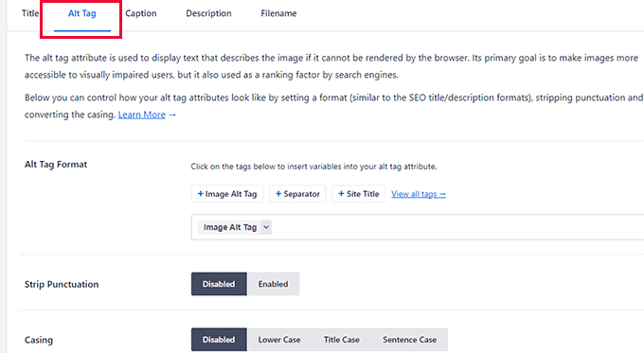Set Strip Punctuation to Disabled
The height and width of the screenshot is (353, 644).
219,284
